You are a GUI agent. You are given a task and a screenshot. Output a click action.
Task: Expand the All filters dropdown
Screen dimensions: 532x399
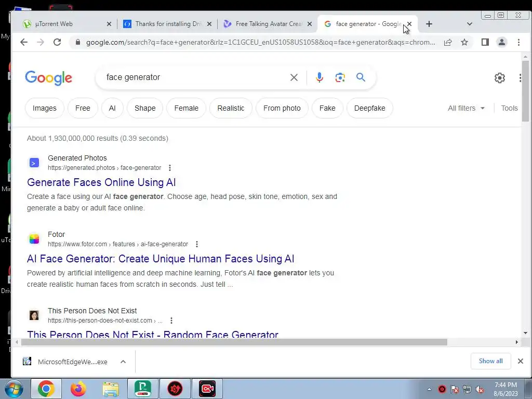point(466,108)
